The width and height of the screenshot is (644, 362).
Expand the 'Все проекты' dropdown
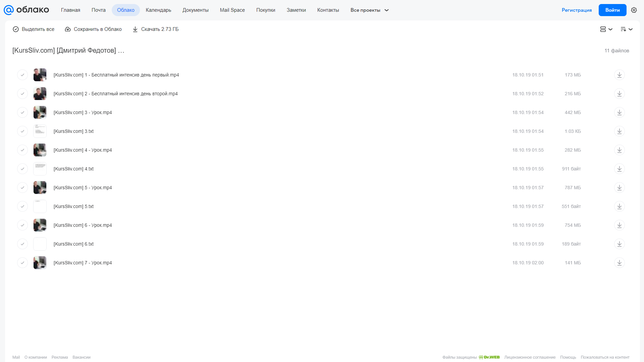369,10
